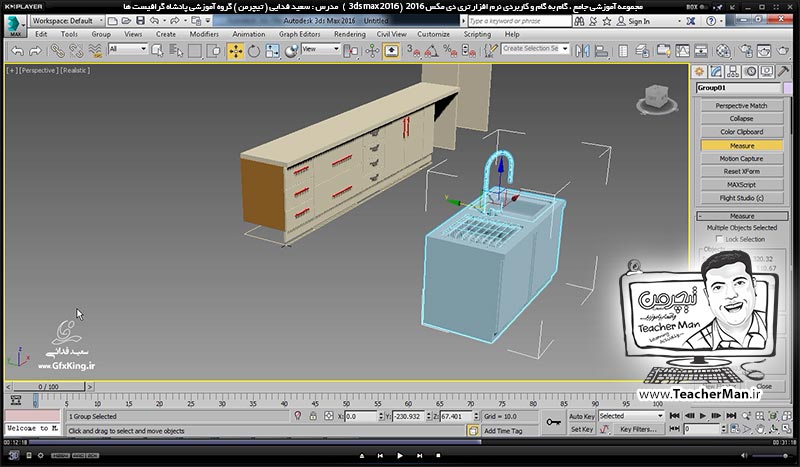Click the Color Clipboard button
Viewport: 800px width, 467px height.
741,132
